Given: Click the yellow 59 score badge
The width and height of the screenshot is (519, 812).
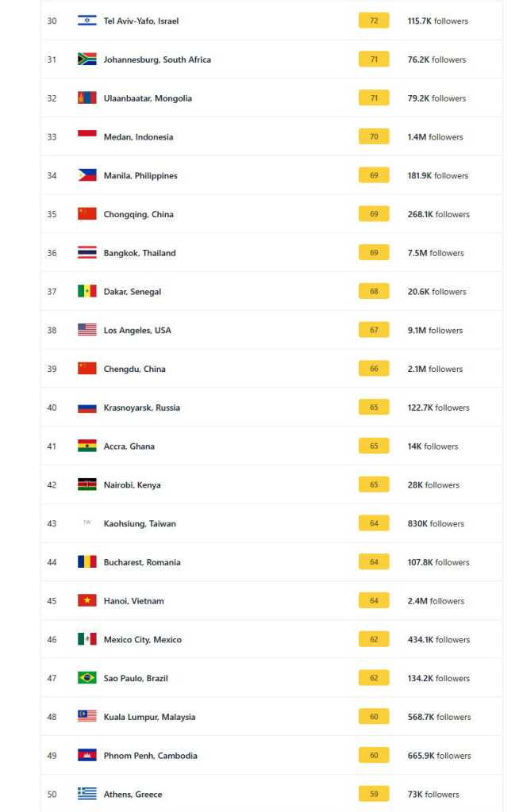Looking at the screenshot, I should click(x=374, y=794).
